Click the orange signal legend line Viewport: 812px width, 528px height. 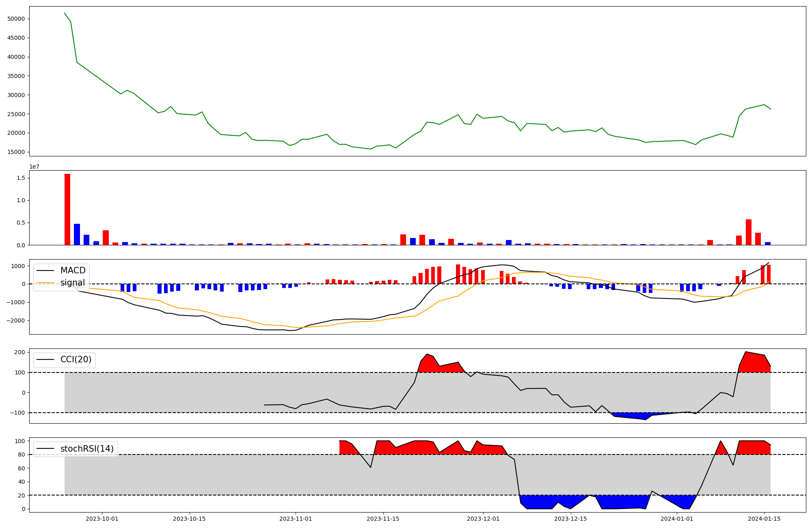point(45,283)
